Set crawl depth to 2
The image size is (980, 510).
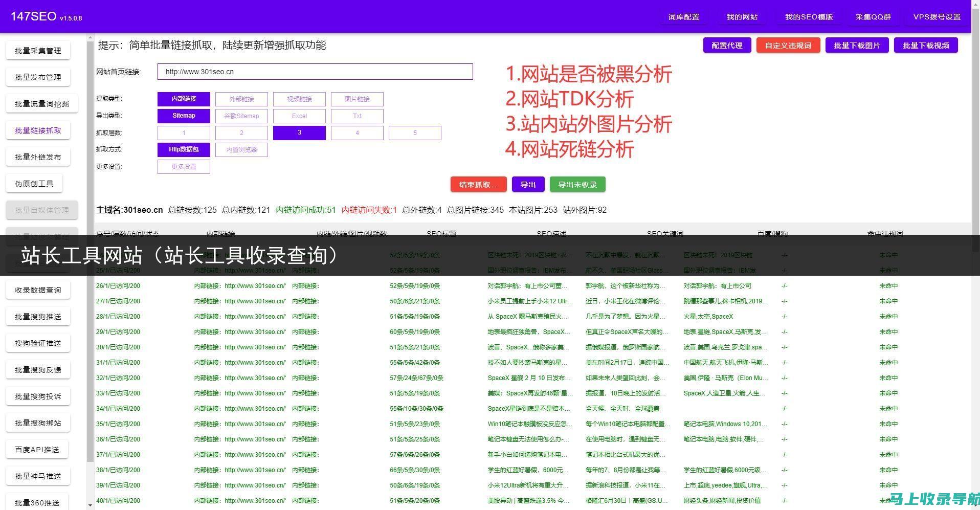(x=241, y=132)
